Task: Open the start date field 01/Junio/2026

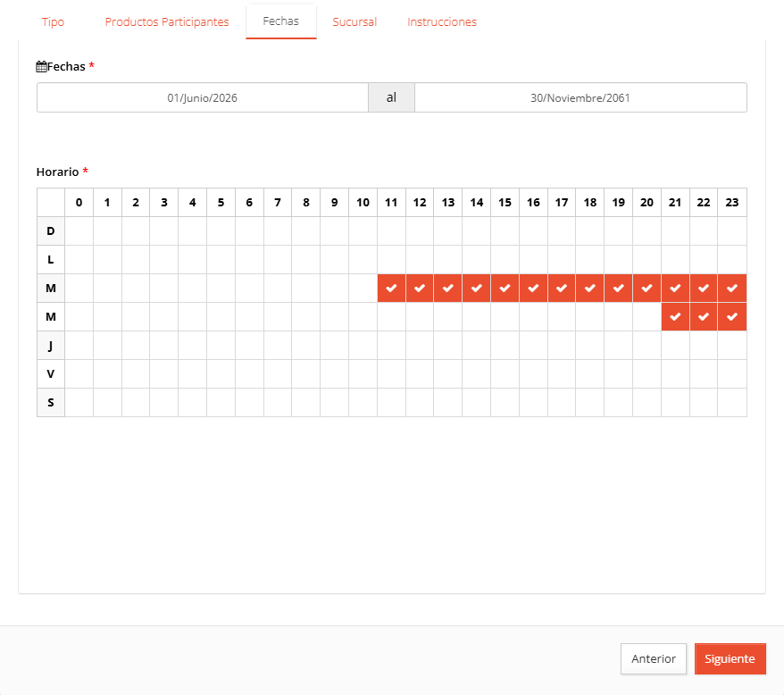Action: tap(203, 97)
